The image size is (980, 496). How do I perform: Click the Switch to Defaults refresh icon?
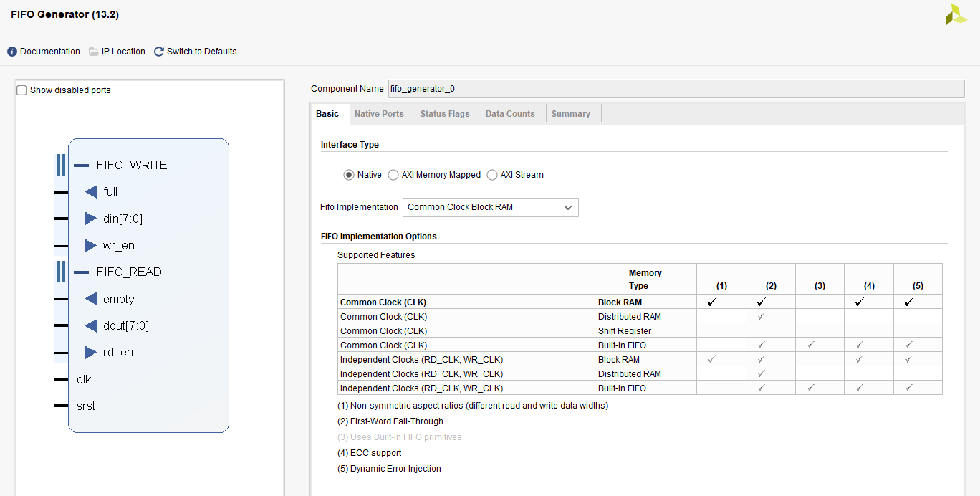pos(159,52)
